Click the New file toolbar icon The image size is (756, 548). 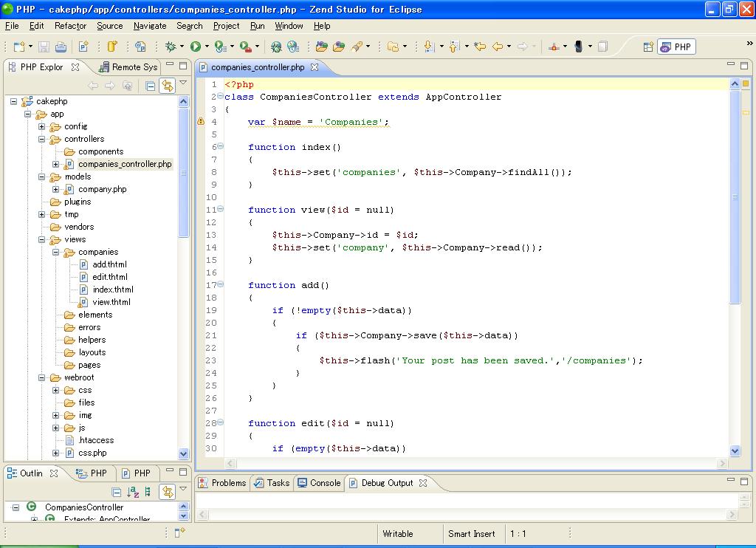click(18, 47)
